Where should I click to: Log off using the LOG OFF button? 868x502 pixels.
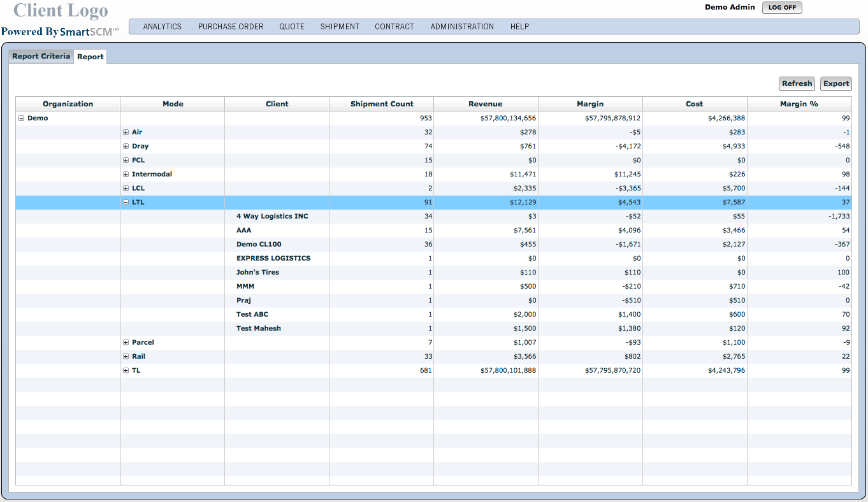782,8
